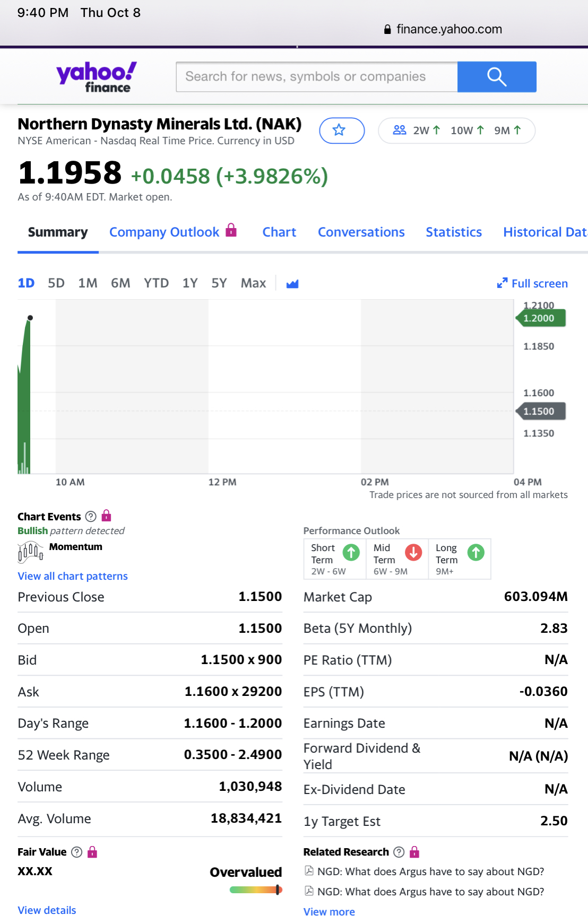Viewport: 588px width, 924px height.
Task: Click the Momentum candlestick pattern icon
Action: pos(30,552)
